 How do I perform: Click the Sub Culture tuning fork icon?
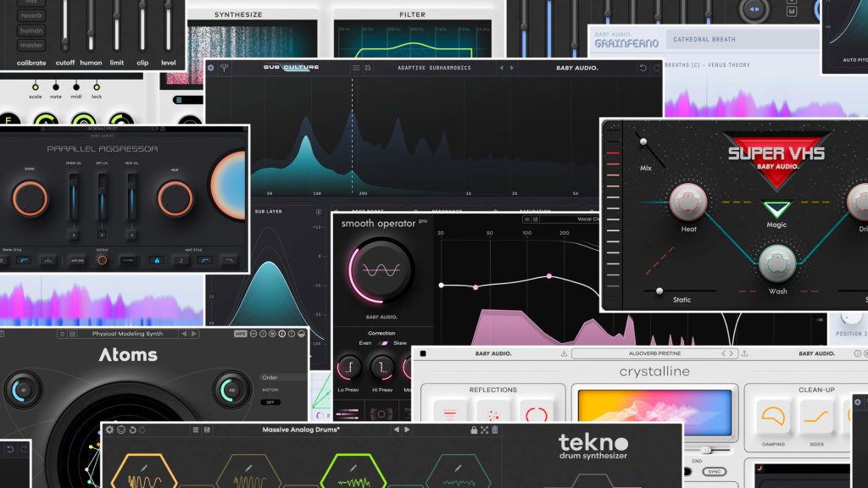point(224,68)
